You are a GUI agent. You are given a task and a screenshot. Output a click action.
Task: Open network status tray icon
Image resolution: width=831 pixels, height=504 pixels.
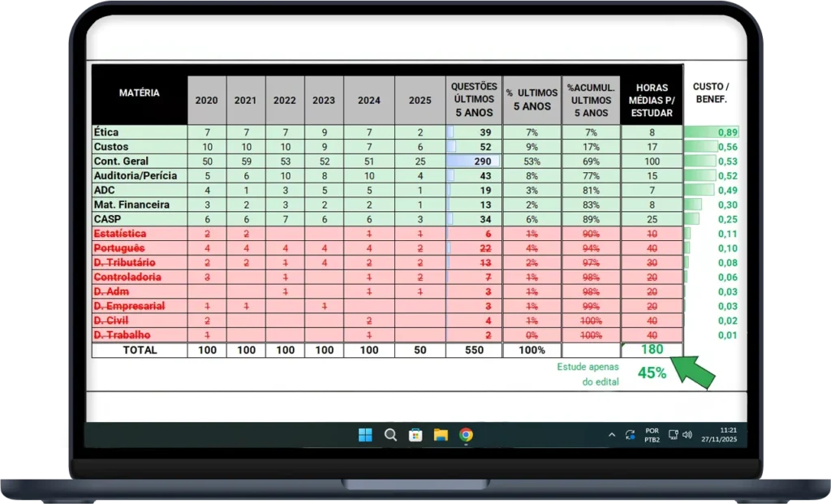coord(673,435)
